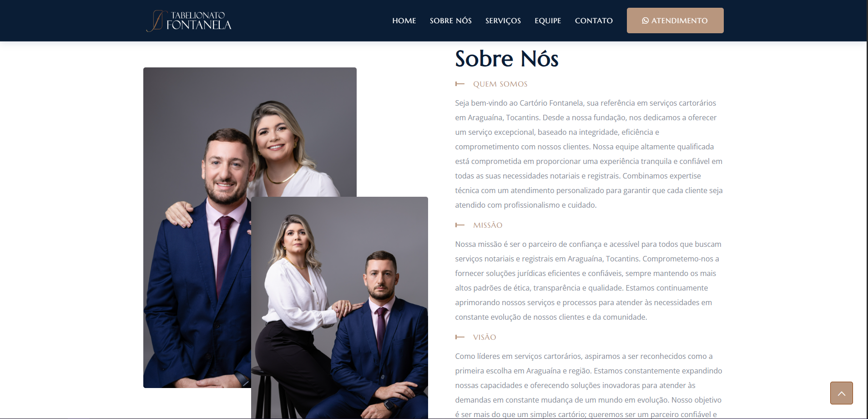Go to Sobre Nós in navigation

(x=450, y=20)
